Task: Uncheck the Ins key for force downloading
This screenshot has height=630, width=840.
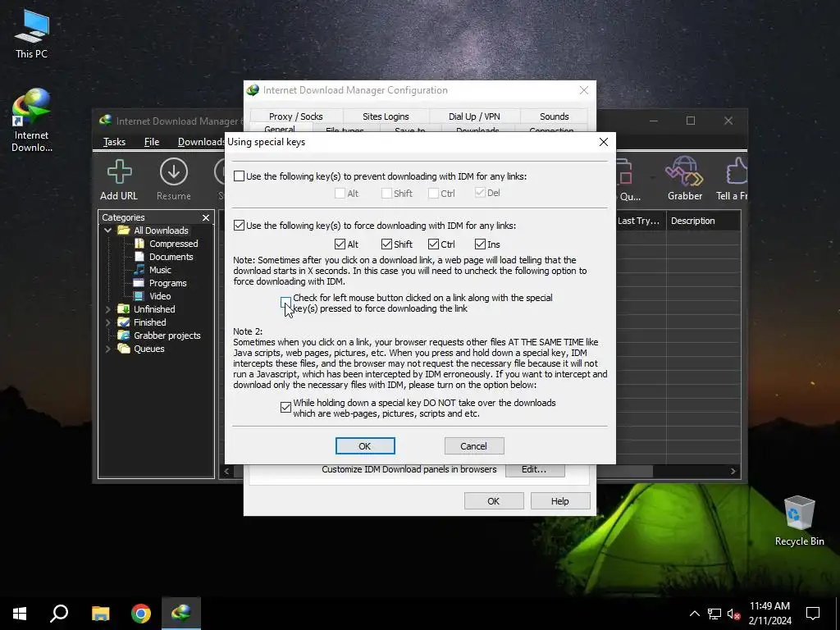Action: [x=480, y=244]
